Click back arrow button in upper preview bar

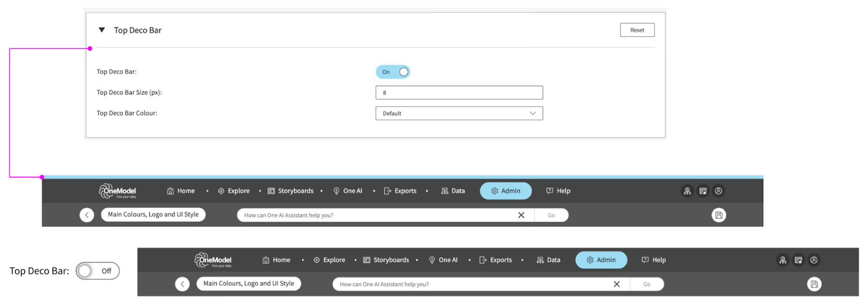(x=87, y=215)
